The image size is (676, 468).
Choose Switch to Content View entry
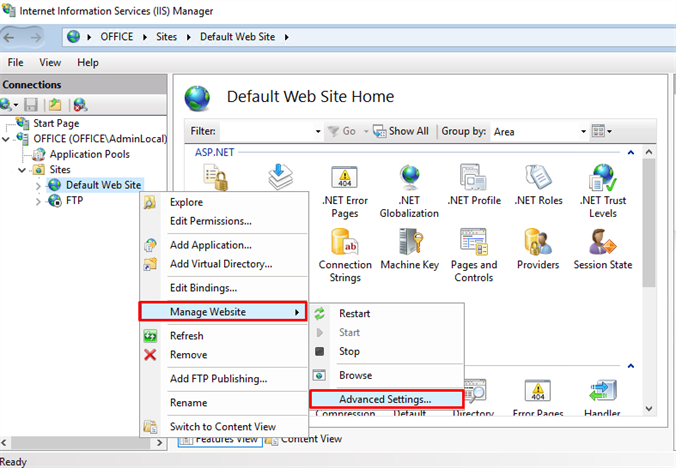[224, 427]
